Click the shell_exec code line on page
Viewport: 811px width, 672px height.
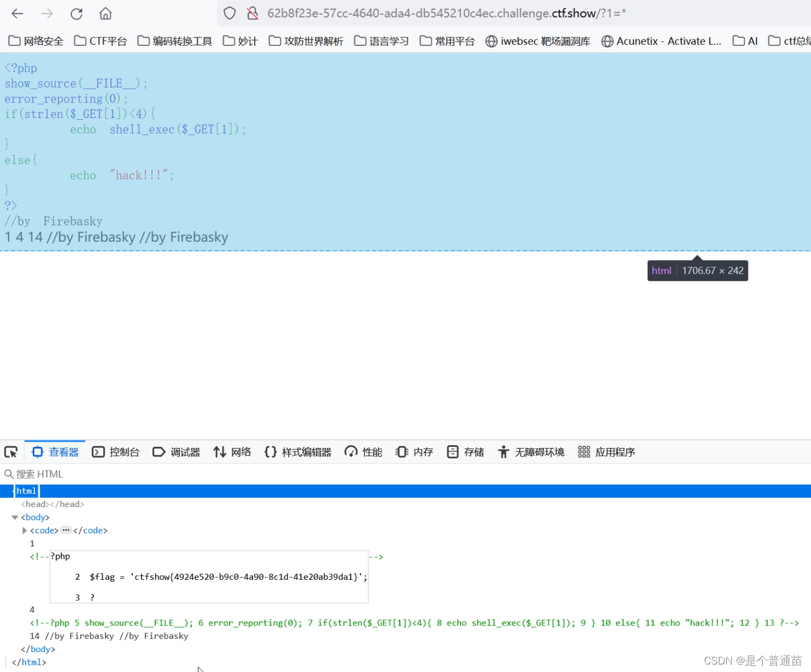coord(158,129)
